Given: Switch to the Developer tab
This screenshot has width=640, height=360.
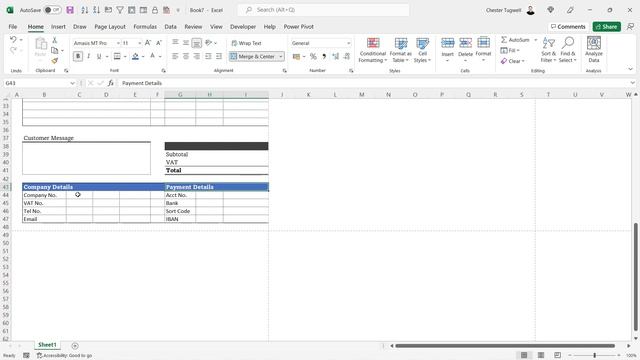Looking at the screenshot, I should click(243, 27).
